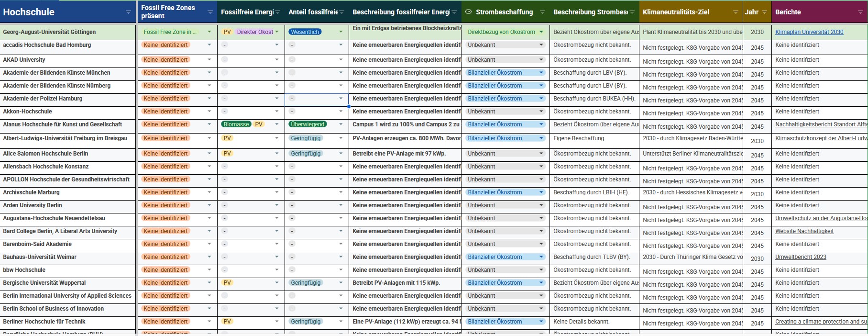Click the Klimaneutralitäts-Ziel header filter icon
This screenshot has width=868, height=336.
[x=736, y=12]
